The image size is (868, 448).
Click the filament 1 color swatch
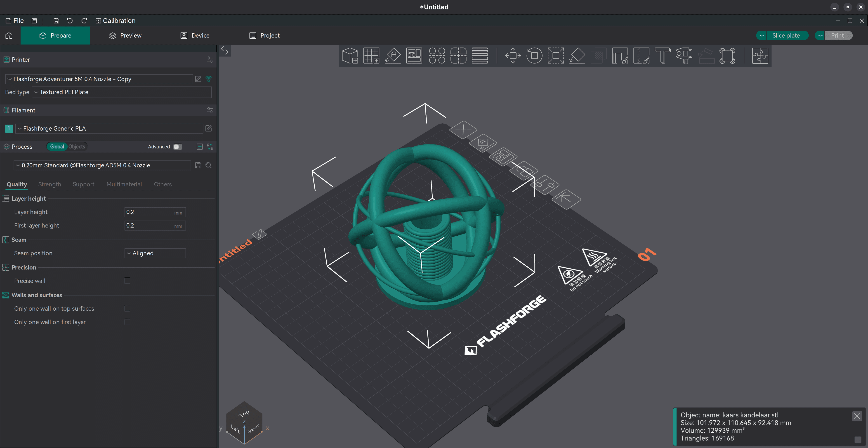click(8, 128)
